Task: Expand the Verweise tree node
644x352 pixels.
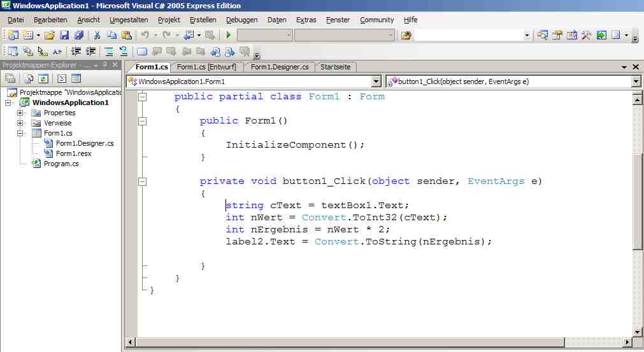Action: click(x=20, y=123)
